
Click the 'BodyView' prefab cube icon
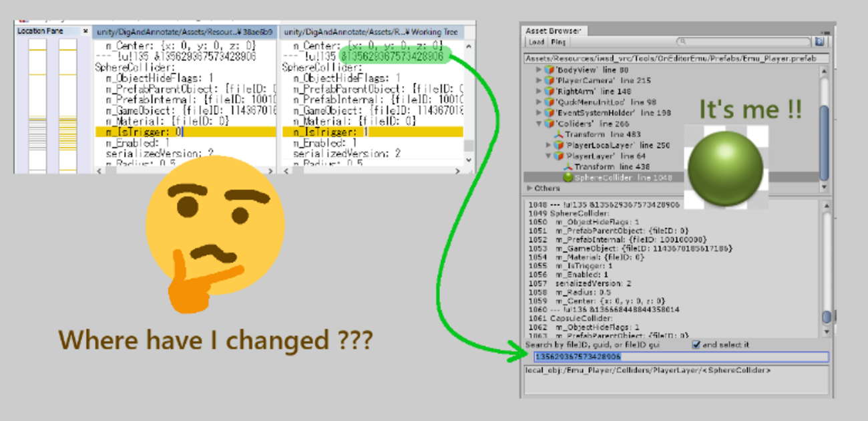point(550,70)
